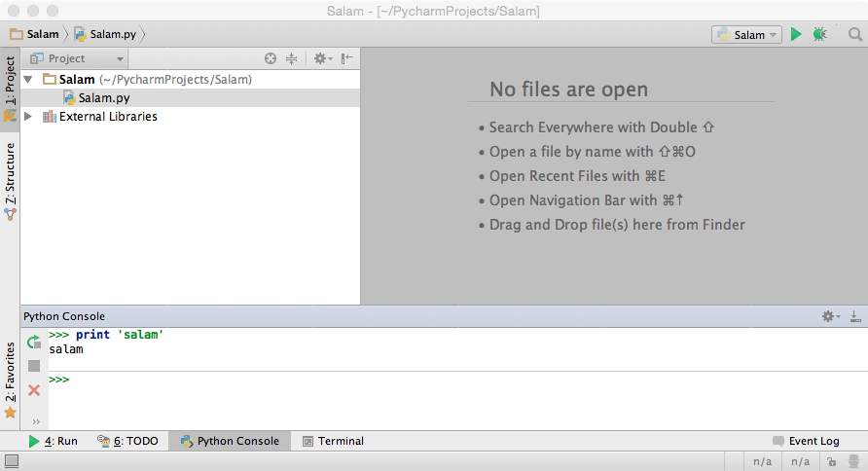The height and width of the screenshot is (471, 868).
Task: Click scroll from source target icon
Action: tap(271, 58)
